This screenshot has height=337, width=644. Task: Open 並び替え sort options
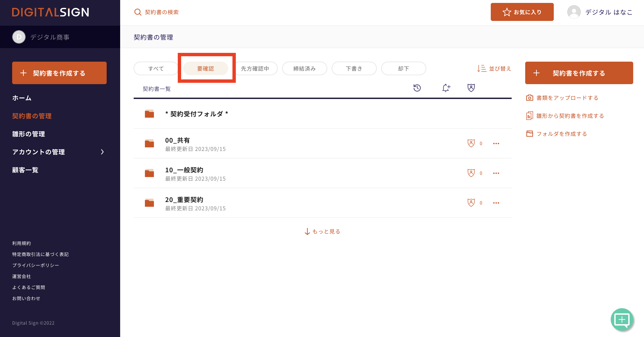[x=494, y=68]
